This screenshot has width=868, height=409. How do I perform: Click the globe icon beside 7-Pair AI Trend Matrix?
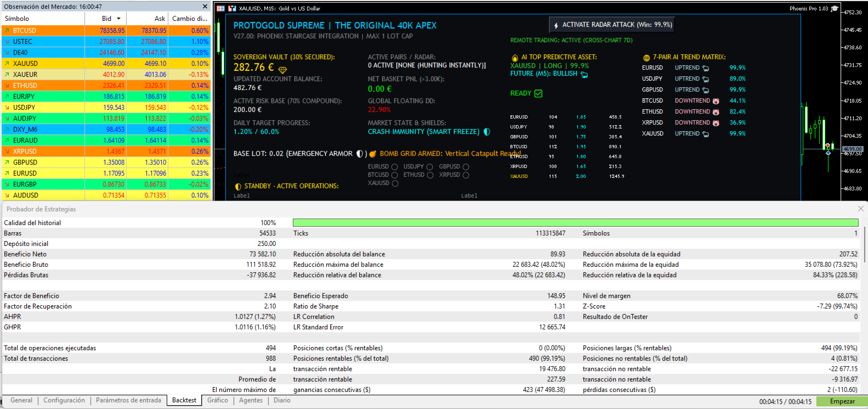(x=646, y=58)
